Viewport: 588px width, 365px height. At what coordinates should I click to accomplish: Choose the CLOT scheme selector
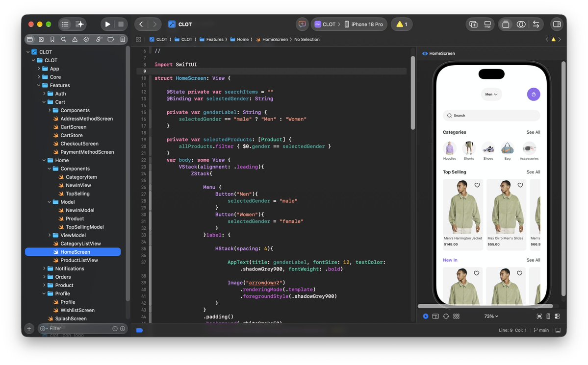point(326,24)
